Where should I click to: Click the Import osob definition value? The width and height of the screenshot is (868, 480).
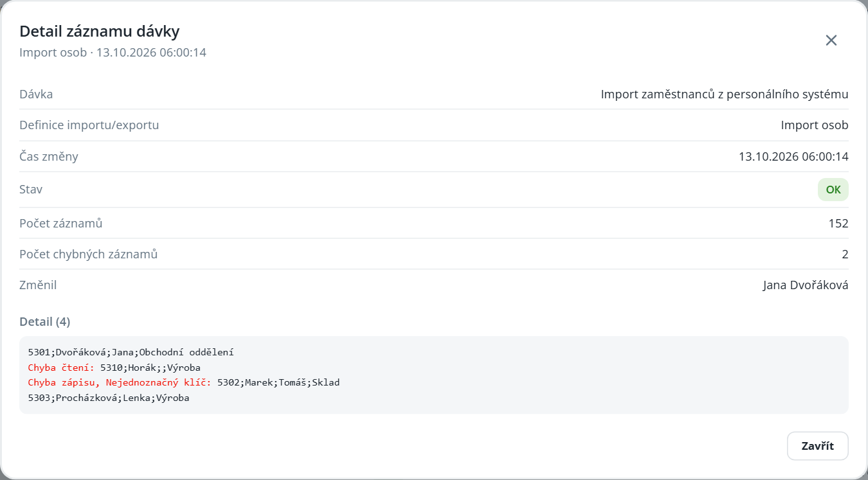click(x=815, y=125)
